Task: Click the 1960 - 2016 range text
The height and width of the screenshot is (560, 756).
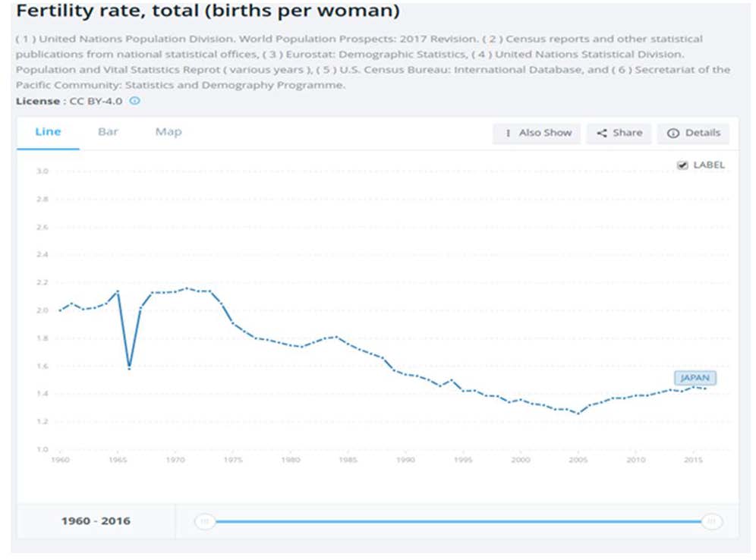Action: (96, 521)
